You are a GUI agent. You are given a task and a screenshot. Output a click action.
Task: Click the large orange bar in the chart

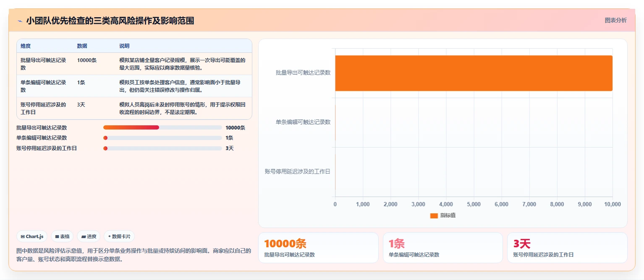tap(474, 73)
